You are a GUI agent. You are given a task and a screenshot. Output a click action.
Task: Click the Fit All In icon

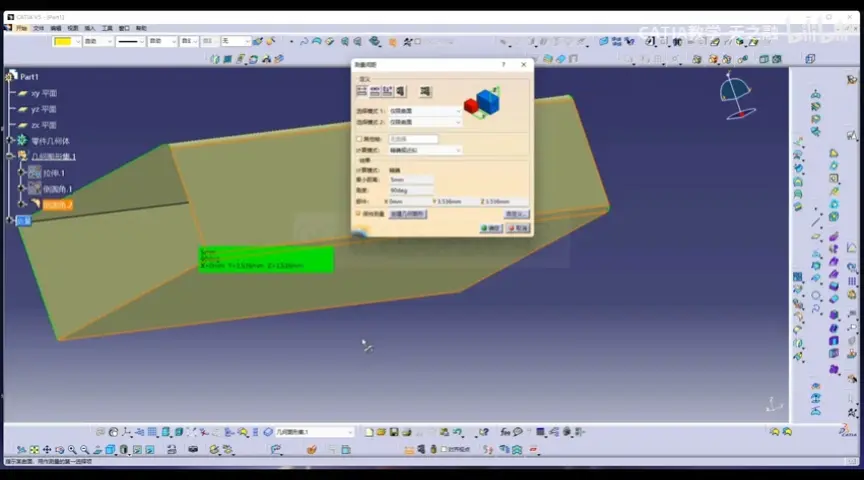[34, 450]
